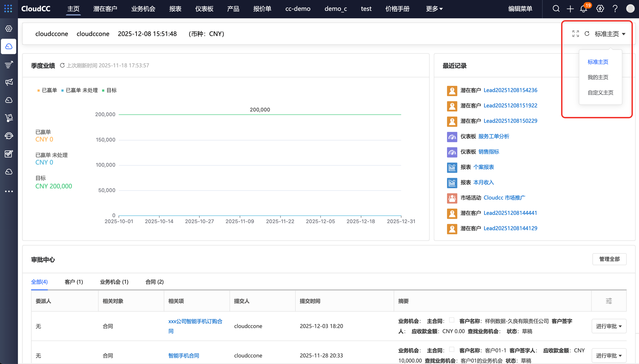Click the 管理全部 button
This screenshot has height=364, width=639.
point(609,259)
